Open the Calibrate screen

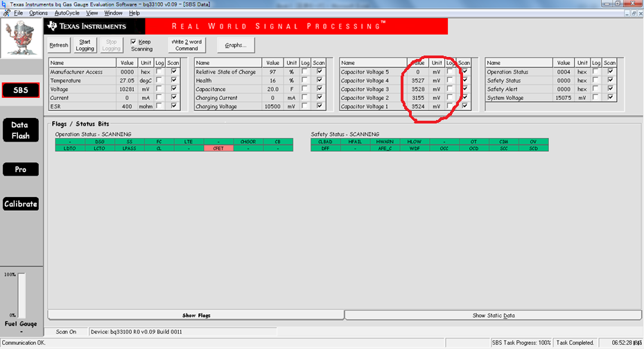pos(21,204)
